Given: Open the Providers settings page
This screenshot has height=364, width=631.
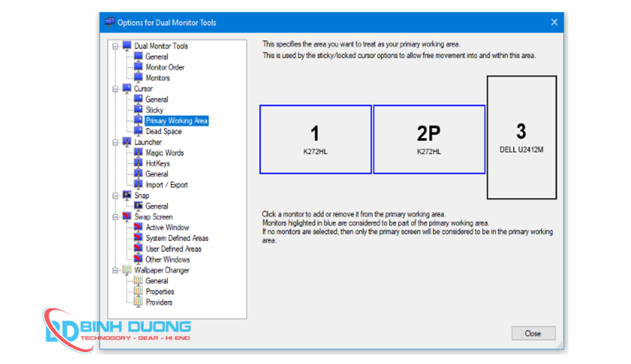Looking at the screenshot, I should pyautogui.click(x=159, y=302).
